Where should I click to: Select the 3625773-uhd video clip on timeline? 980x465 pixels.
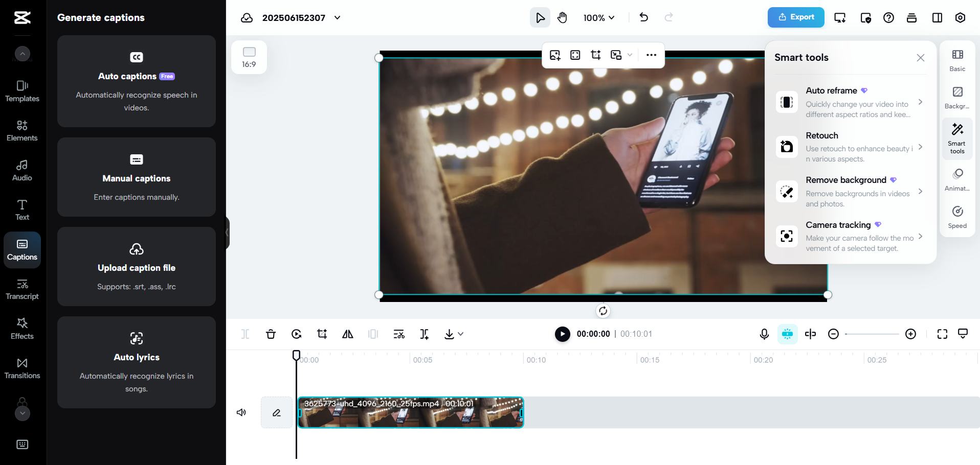(411, 412)
